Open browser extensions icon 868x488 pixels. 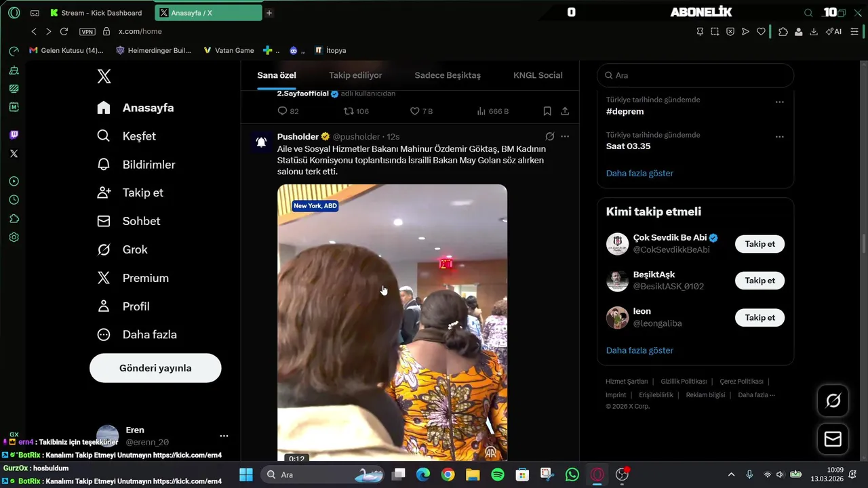click(x=783, y=31)
